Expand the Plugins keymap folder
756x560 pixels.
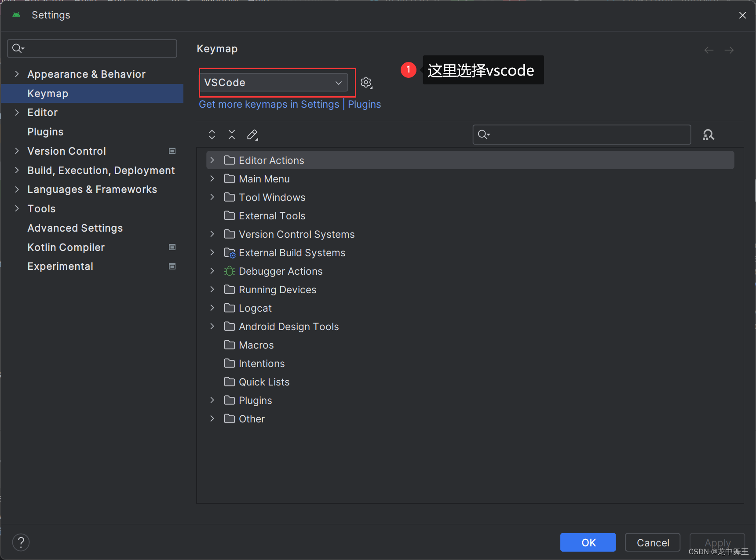click(212, 400)
